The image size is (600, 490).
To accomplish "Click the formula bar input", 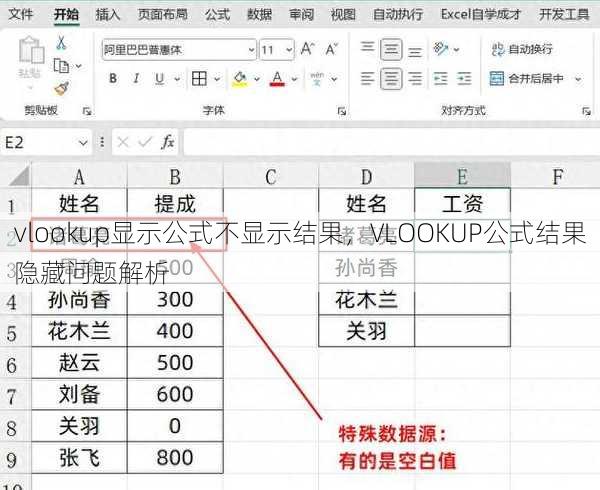I will [x=390, y=142].
